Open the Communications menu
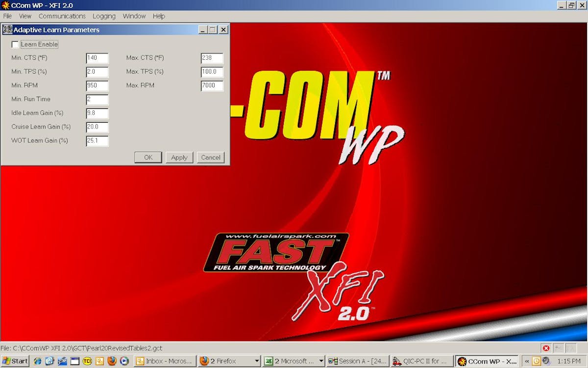 (x=62, y=16)
